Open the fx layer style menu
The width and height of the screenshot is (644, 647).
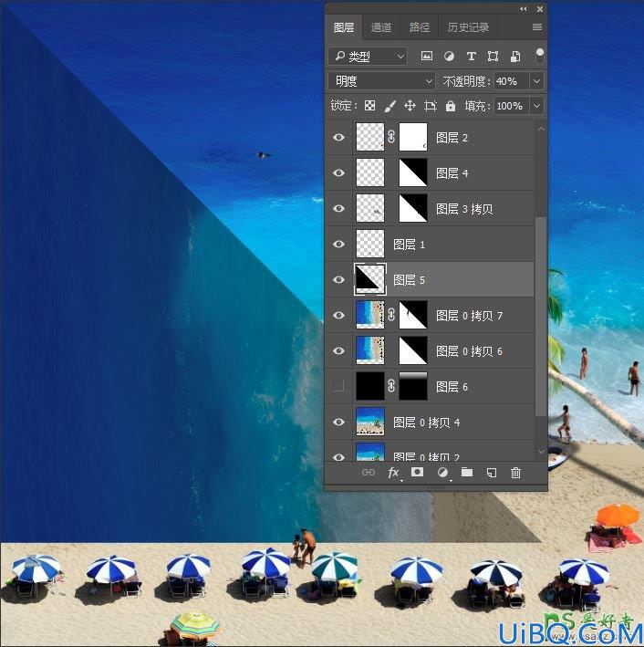393,473
